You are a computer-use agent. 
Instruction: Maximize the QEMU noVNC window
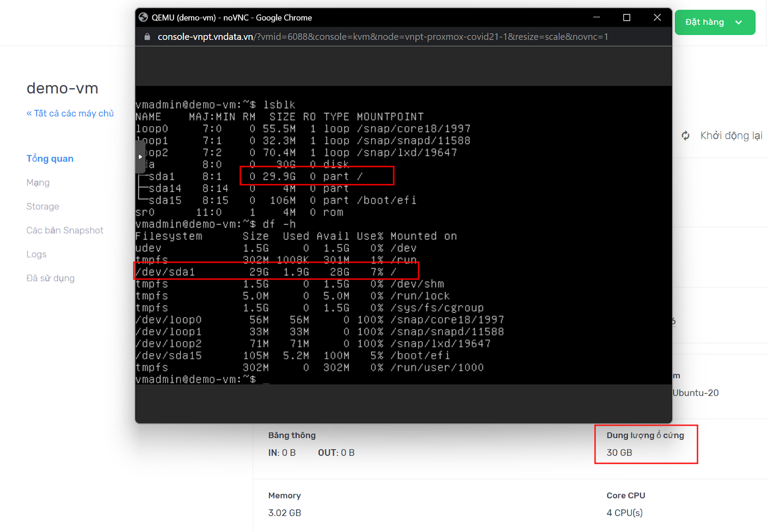tap(626, 18)
